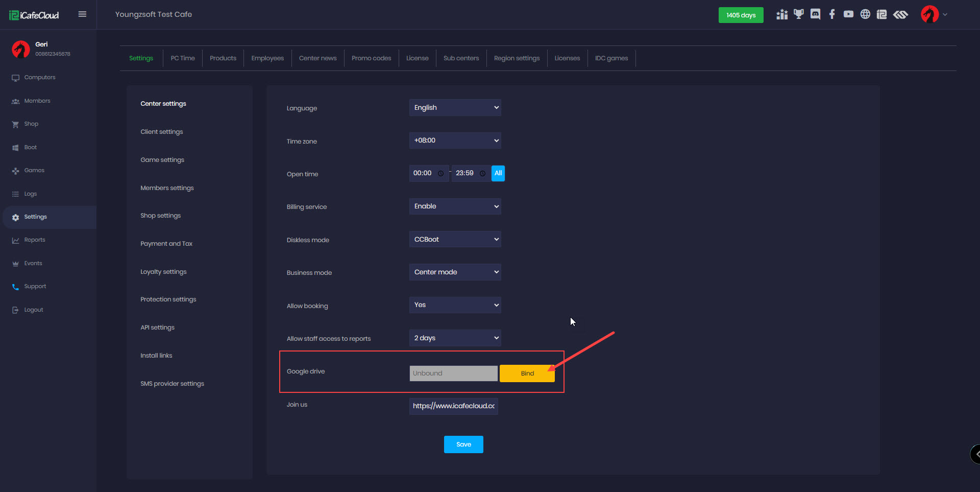Click the globe website icon
Image resolution: width=980 pixels, height=492 pixels.
click(865, 14)
